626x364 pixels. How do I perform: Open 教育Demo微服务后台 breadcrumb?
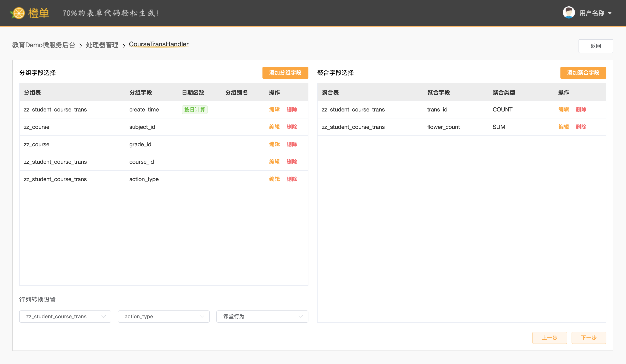[x=44, y=45]
